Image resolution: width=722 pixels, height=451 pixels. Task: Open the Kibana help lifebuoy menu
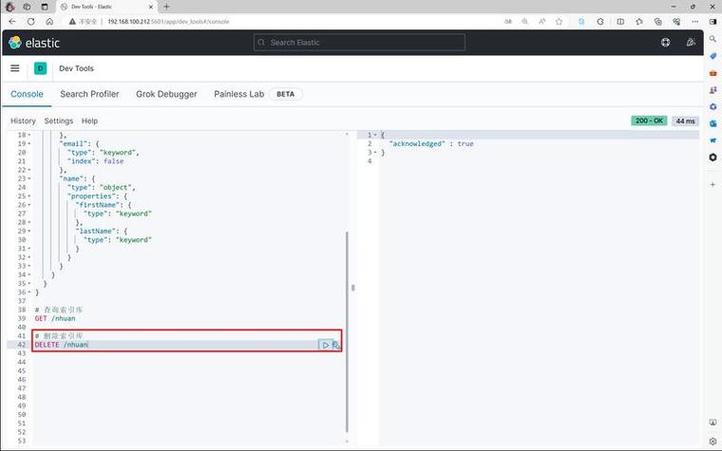pos(665,42)
